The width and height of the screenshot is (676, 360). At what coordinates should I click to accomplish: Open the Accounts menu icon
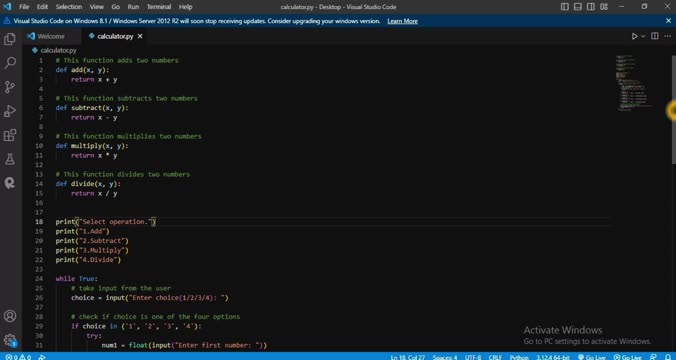coord(9,316)
